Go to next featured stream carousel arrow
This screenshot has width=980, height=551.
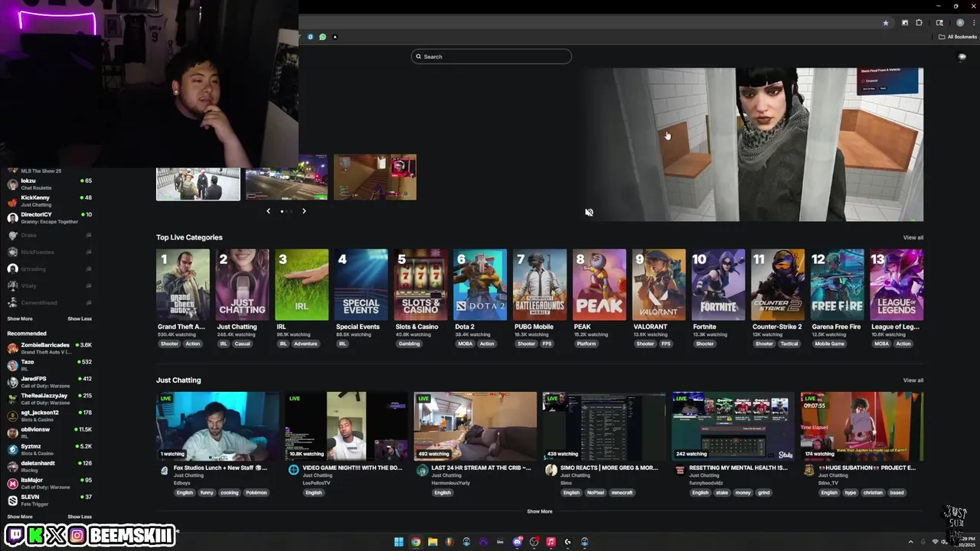click(304, 211)
